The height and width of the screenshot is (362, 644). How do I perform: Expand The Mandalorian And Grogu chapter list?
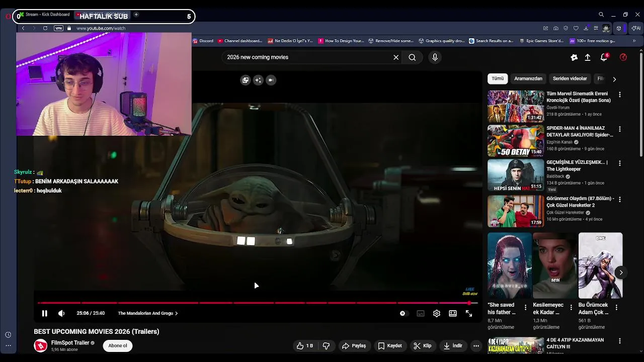[148, 313]
